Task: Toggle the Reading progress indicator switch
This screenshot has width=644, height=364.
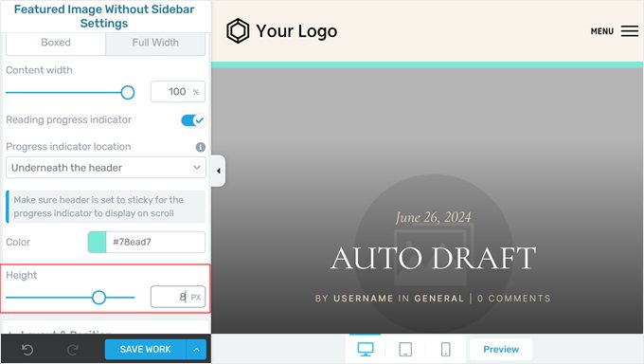Action: coord(192,120)
